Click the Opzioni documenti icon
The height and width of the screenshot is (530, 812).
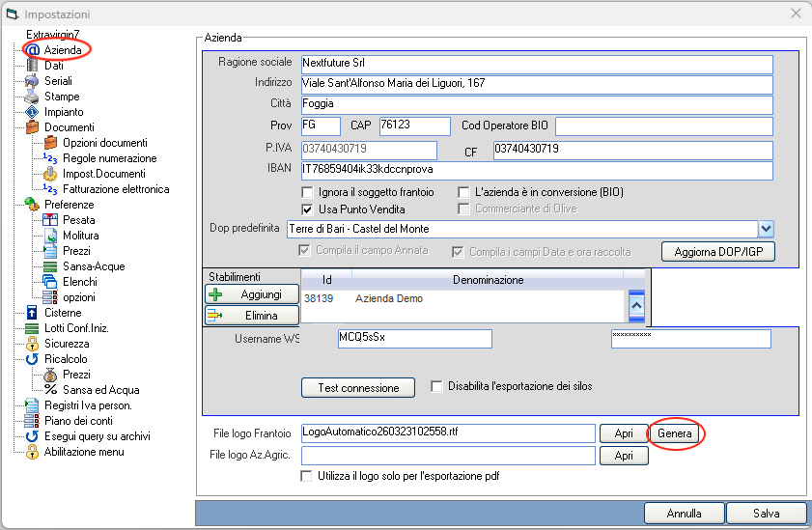coord(51,143)
